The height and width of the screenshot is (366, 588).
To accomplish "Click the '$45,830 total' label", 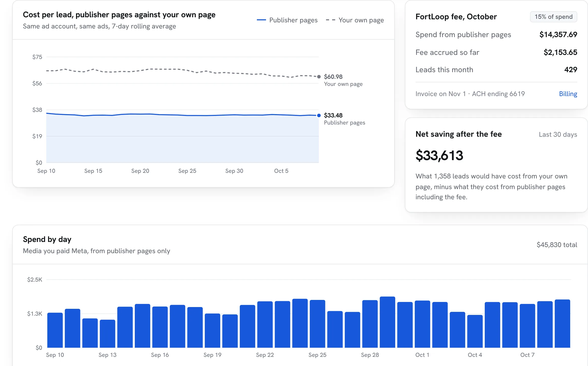I will coord(557,245).
